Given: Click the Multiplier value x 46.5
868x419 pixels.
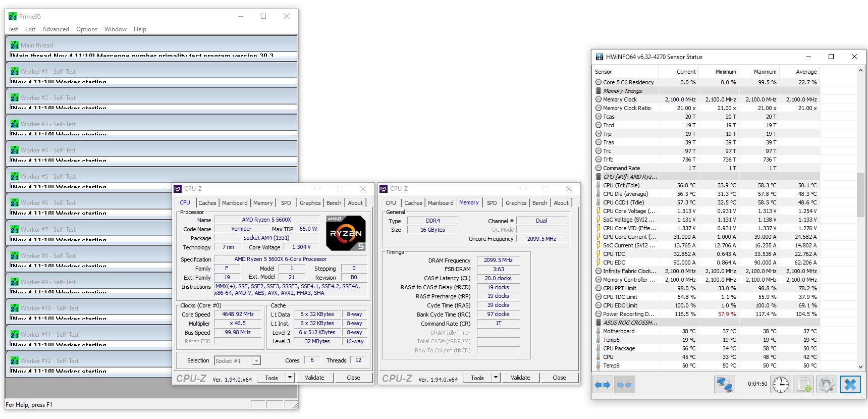Looking at the screenshot, I should coord(238,323).
